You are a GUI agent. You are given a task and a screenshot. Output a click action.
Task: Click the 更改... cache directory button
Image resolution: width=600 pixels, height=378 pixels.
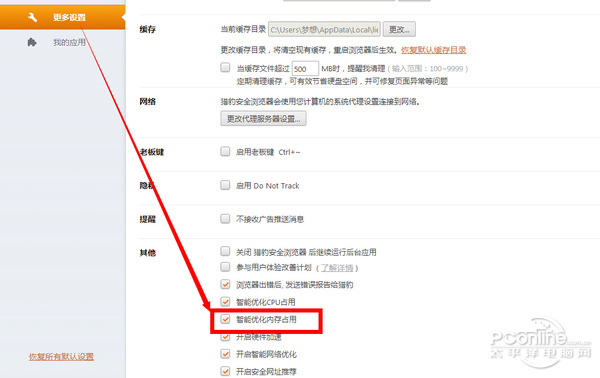point(399,29)
